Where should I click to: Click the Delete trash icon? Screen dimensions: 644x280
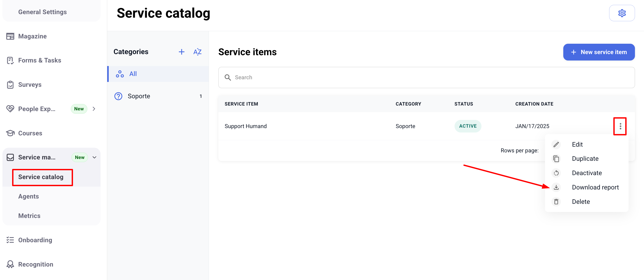click(556, 202)
